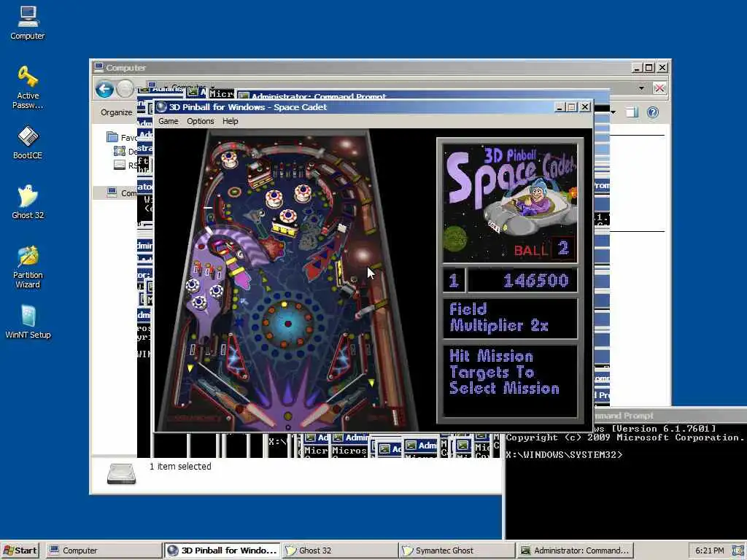747x560 pixels.
Task: Click the red X stop icon in Computer window
Action: (659, 88)
